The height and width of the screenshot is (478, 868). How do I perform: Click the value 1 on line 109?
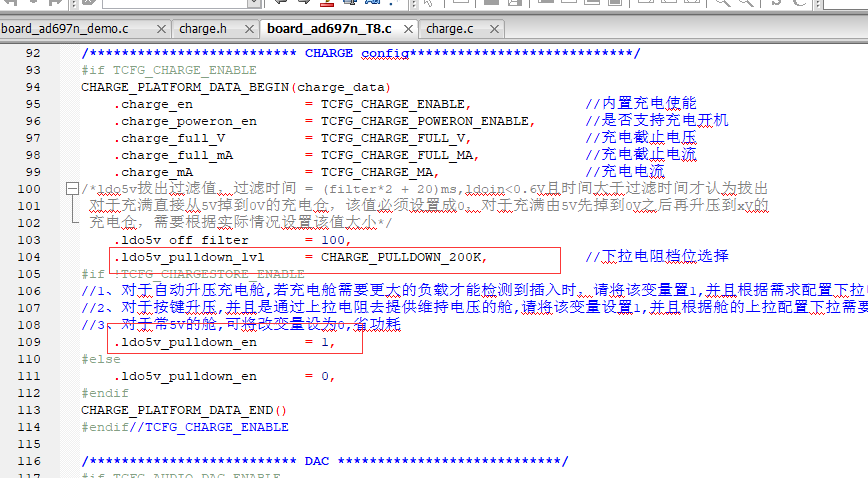[325, 342]
